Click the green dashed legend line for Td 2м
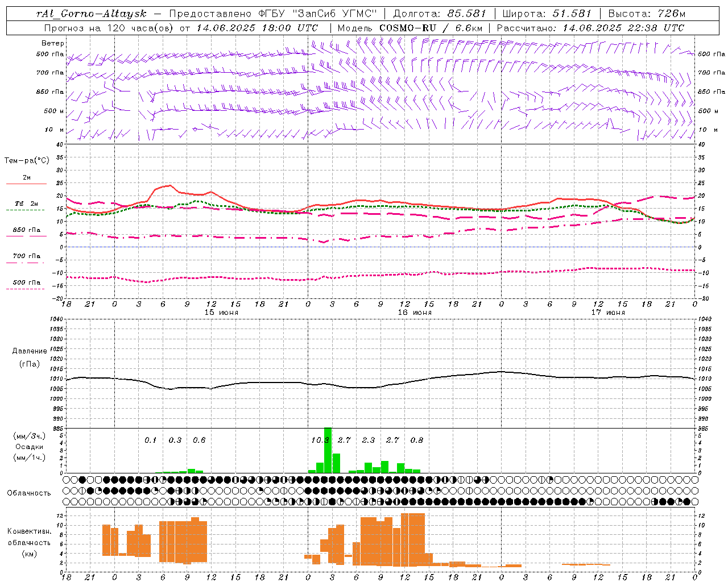Image resolution: width=728 pixels, height=582 pixels. (26, 210)
